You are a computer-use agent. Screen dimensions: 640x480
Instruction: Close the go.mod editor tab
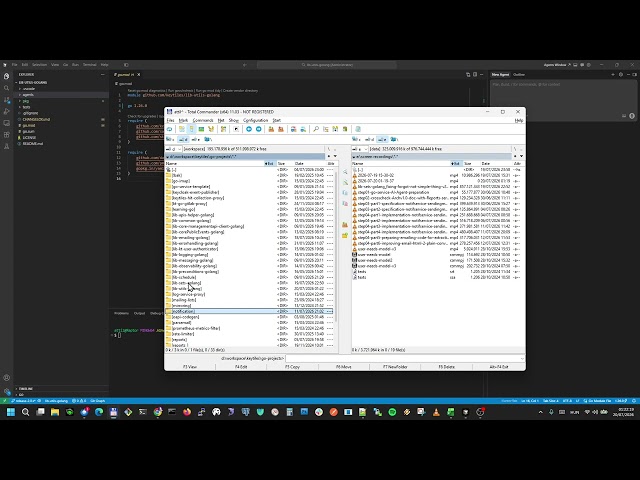tap(139, 75)
